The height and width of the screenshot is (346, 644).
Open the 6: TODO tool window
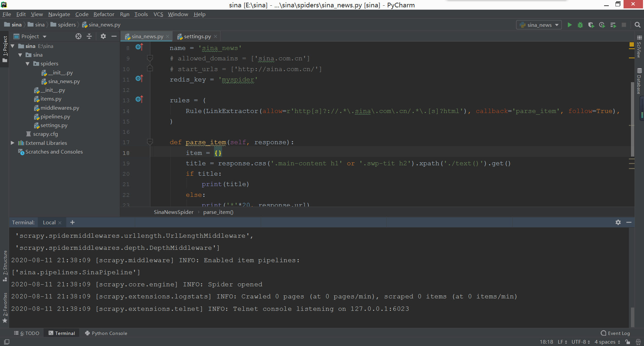27,333
